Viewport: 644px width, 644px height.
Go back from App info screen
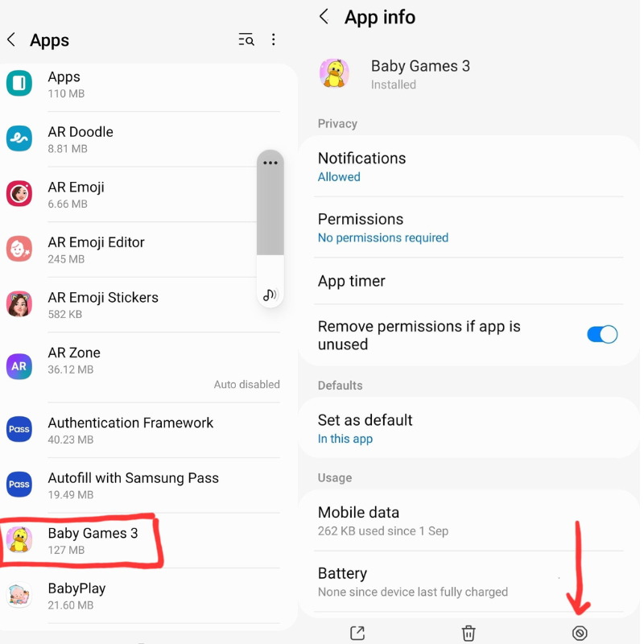click(324, 17)
